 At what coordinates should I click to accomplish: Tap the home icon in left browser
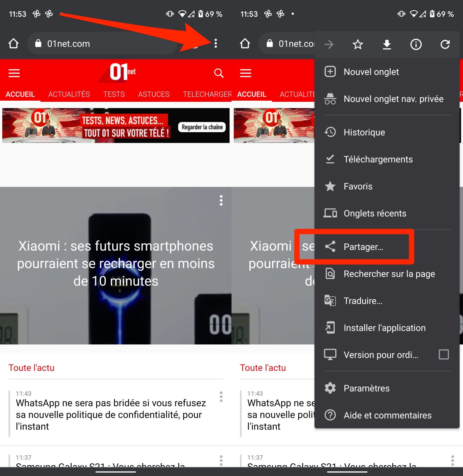click(x=13, y=44)
